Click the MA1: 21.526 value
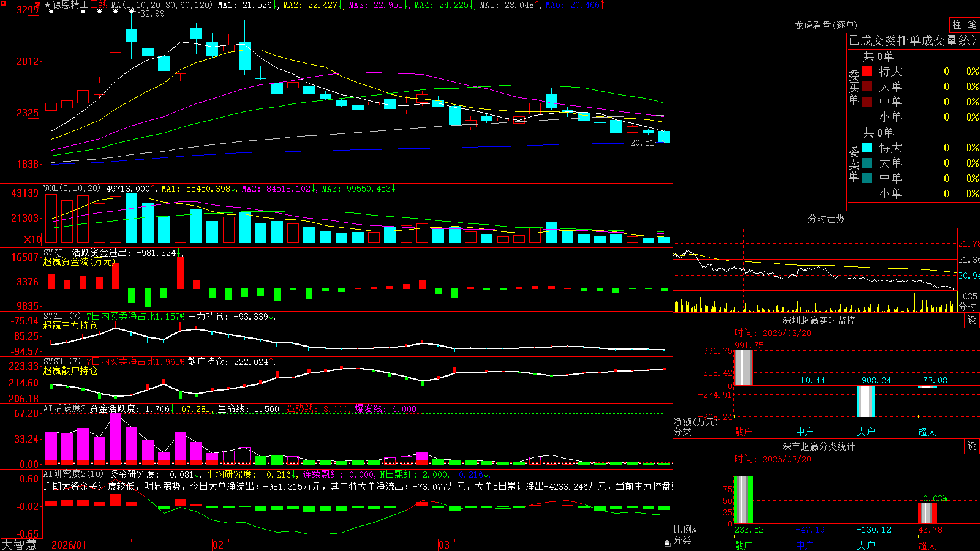 click(x=247, y=5)
